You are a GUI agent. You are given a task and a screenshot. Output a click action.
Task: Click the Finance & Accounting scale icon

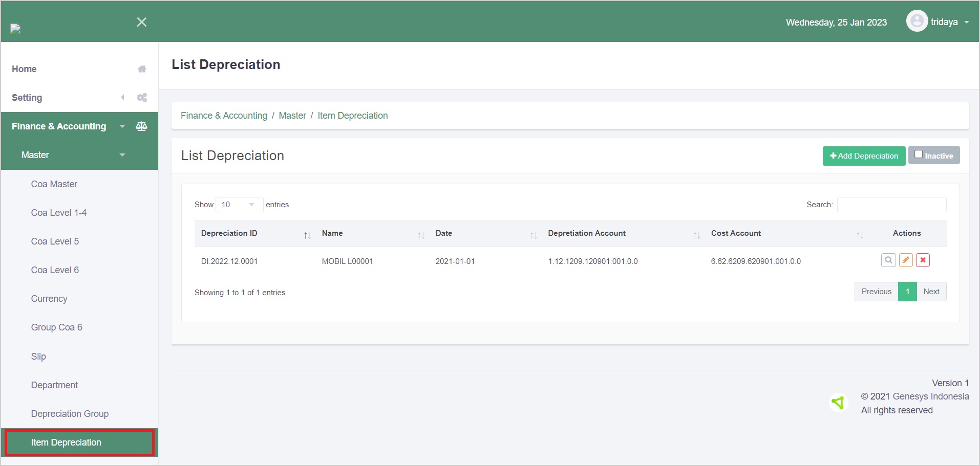pos(142,126)
